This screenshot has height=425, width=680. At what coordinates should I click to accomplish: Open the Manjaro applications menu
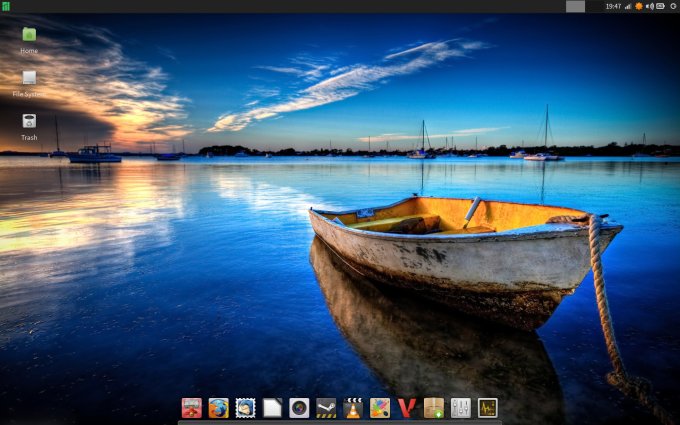coord(6,6)
